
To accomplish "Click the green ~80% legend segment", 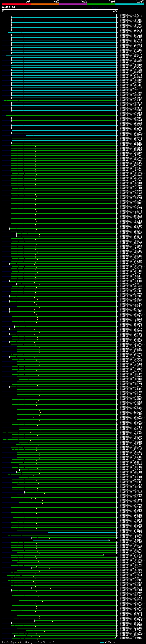I will (101, 4).
